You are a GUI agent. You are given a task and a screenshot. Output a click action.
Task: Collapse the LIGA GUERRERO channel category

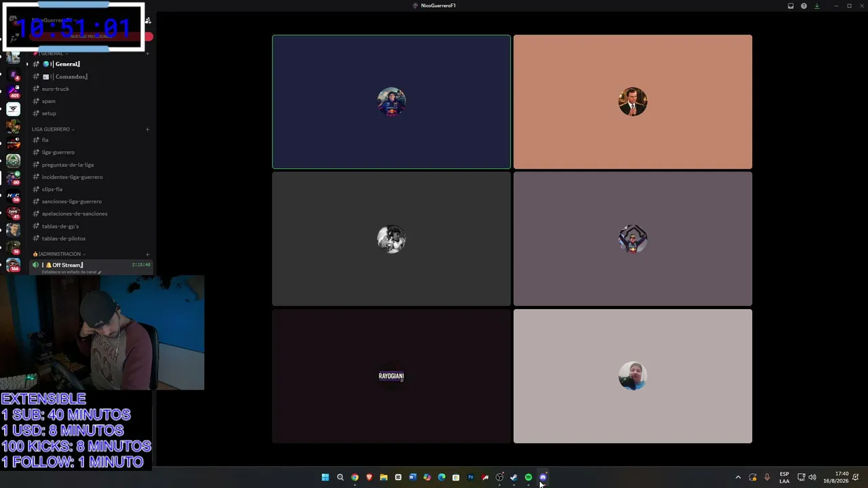[53, 129]
